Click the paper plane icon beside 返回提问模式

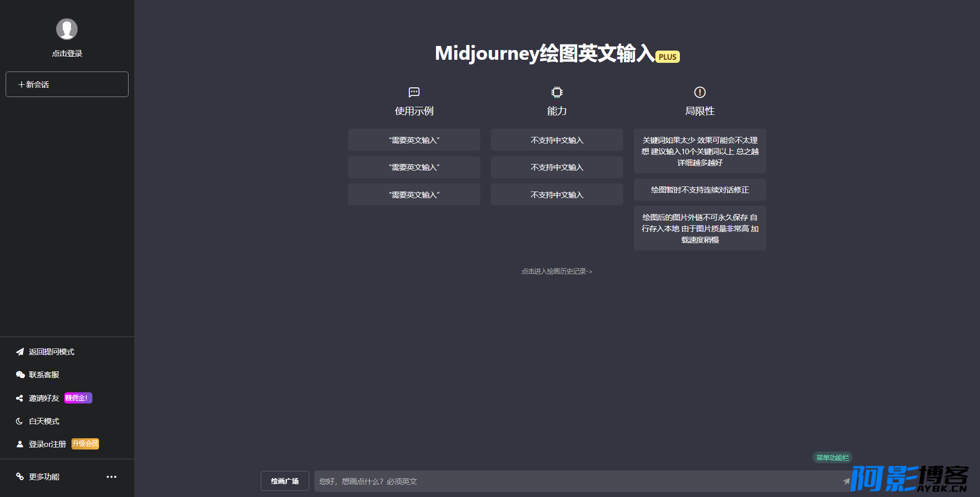pos(20,352)
